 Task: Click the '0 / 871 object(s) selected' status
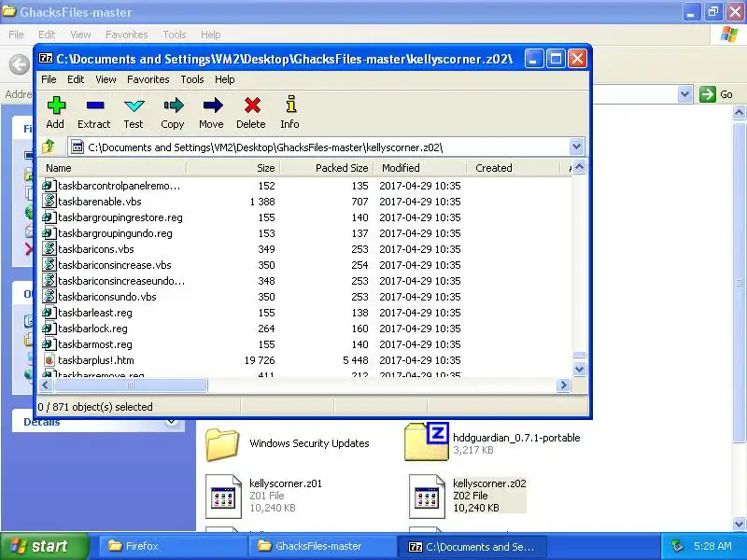(x=95, y=407)
